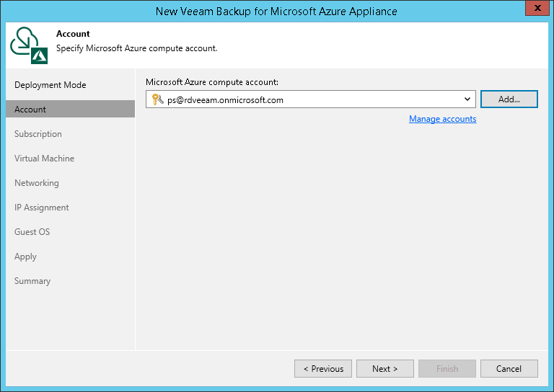The width and height of the screenshot is (554, 392).
Task: Click the Add... button
Action: click(x=509, y=99)
